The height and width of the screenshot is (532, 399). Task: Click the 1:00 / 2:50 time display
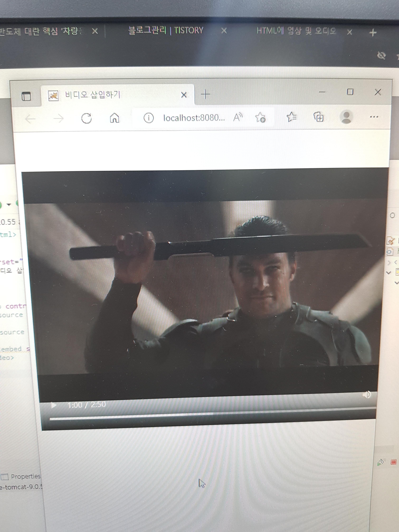87,405
